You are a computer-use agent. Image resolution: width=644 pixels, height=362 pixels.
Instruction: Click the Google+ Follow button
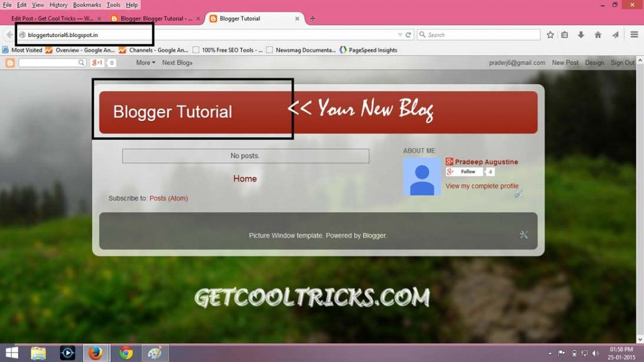point(465,172)
